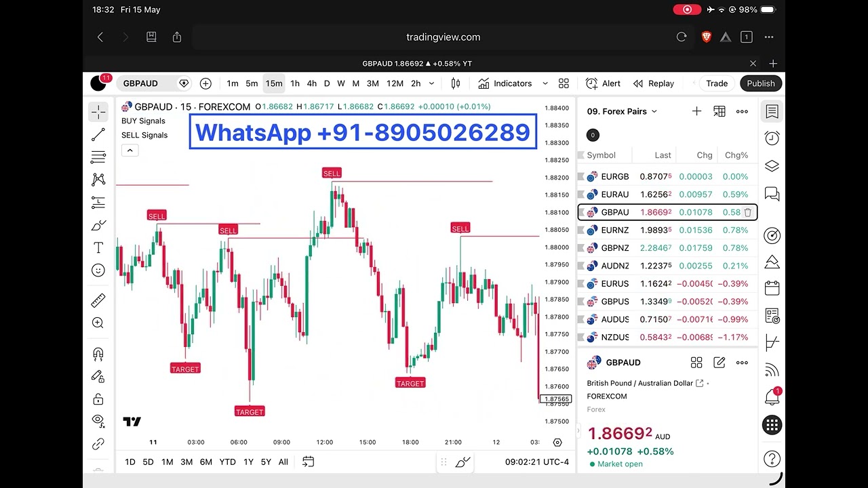Screen dimensions: 868x488
Task: Click the Trade button
Action: (x=717, y=83)
